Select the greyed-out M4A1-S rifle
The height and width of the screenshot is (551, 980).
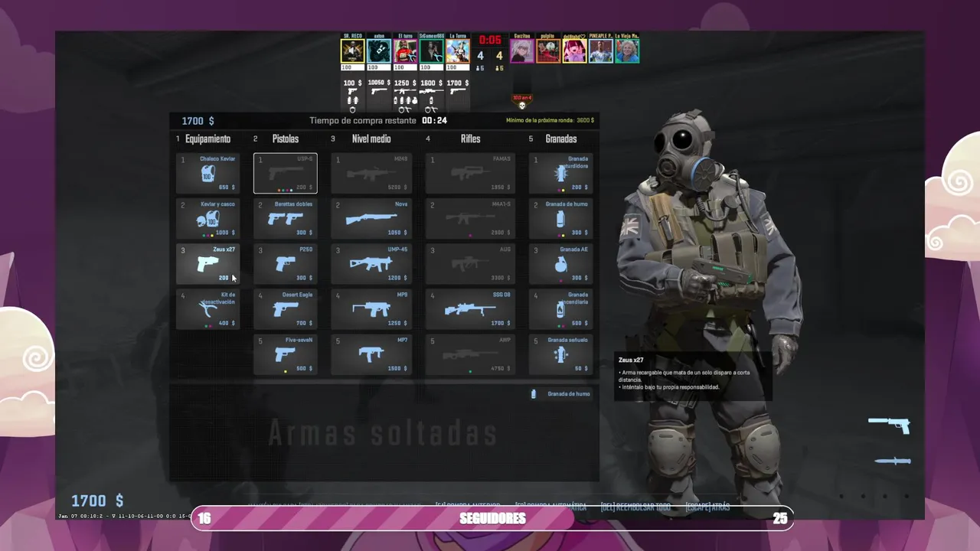[470, 219]
